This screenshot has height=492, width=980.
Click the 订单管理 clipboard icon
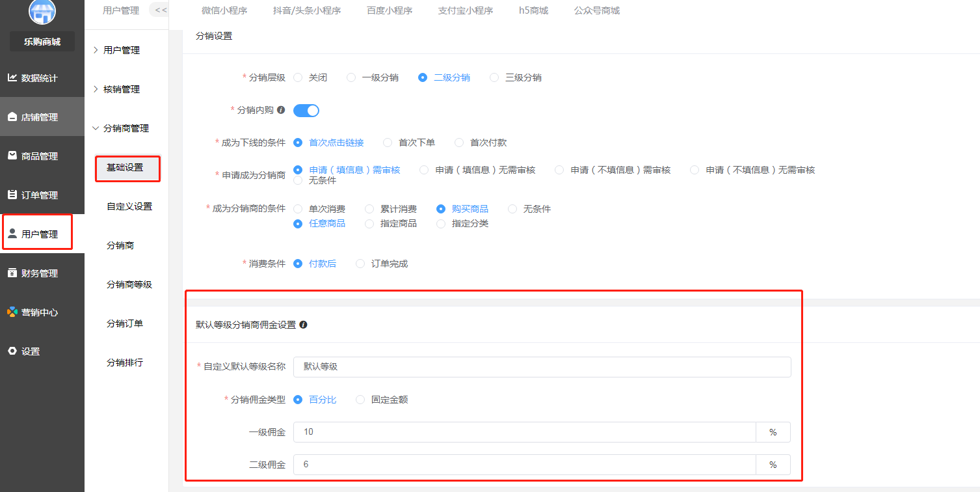(x=12, y=195)
